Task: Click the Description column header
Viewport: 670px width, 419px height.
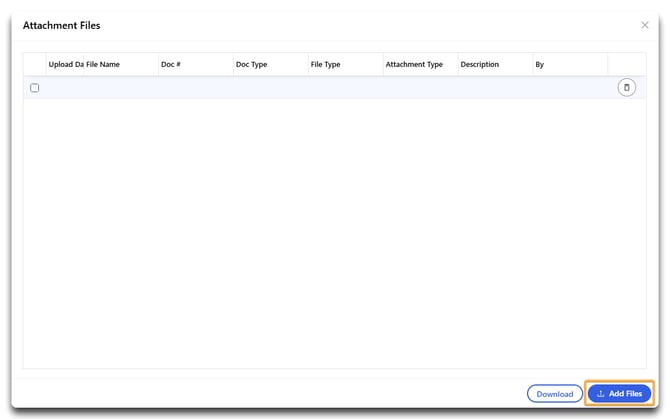Action: pos(480,65)
